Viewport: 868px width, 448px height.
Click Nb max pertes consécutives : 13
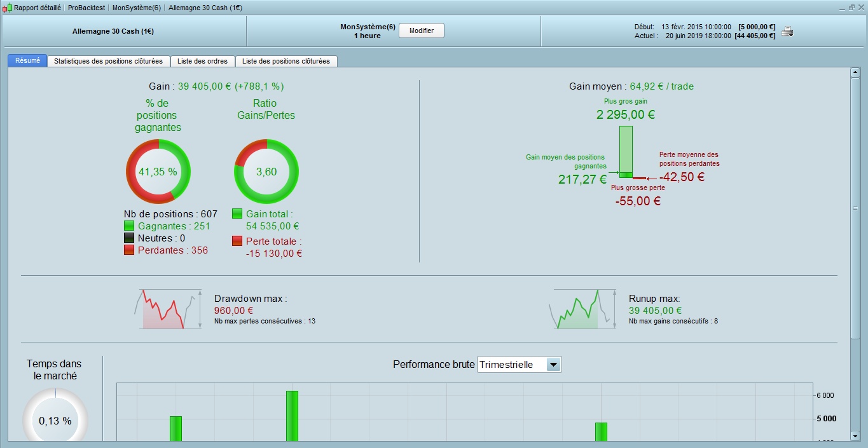click(x=265, y=321)
